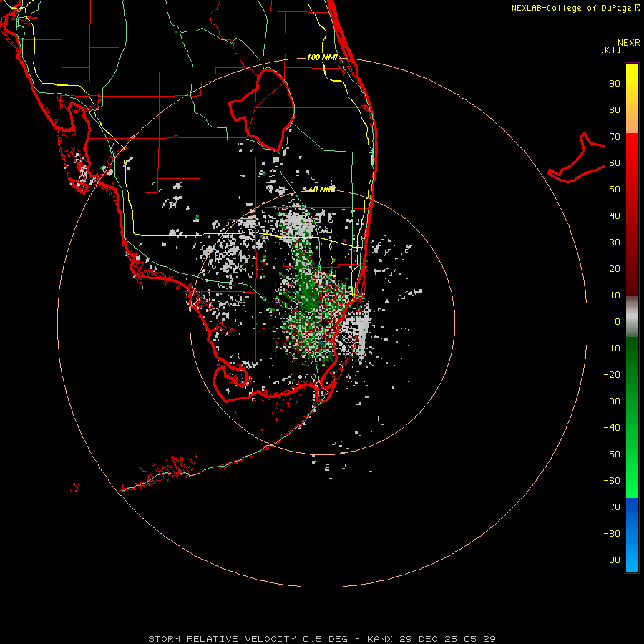Click the 10 value on the velocity scale
The height and width of the screenshot is (644, 644).
[615, 296]
